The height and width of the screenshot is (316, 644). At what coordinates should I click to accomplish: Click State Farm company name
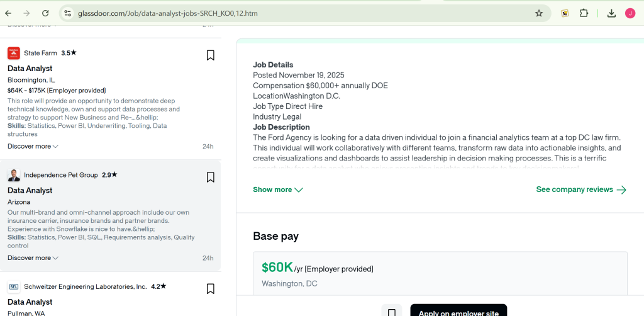pos(40,53)
